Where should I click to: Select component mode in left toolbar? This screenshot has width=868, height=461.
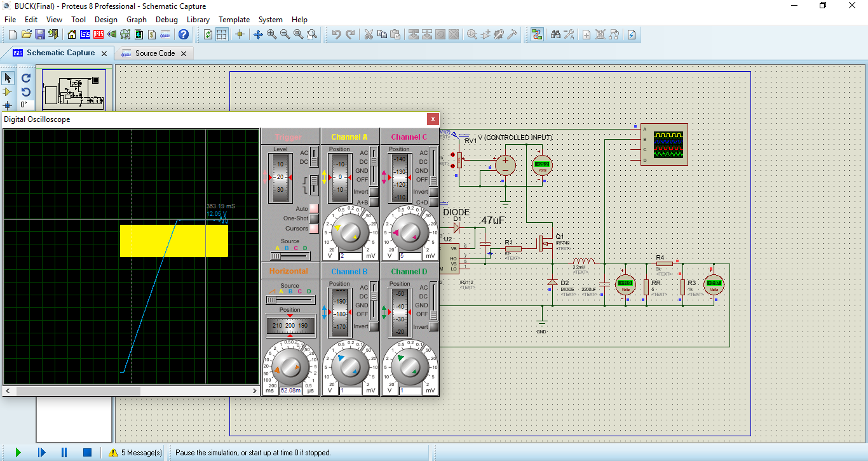point(8,92)
